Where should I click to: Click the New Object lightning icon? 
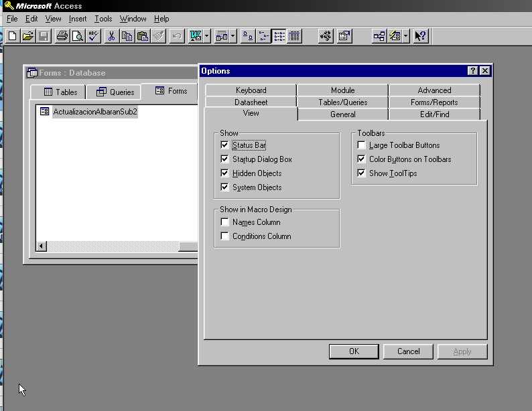pyautogui.click(x=395, y=36)
